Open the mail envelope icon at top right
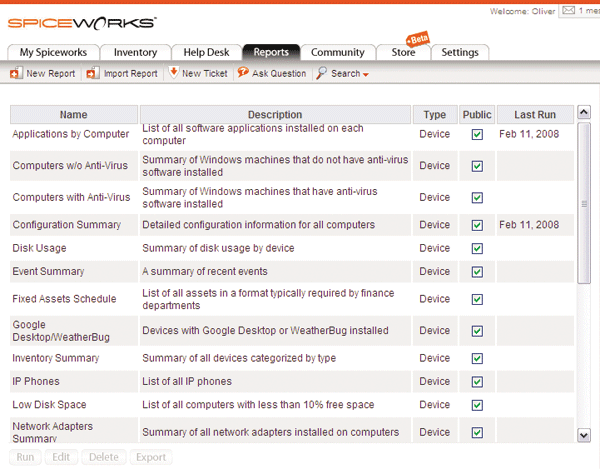The height and width of the screenshot is (469, 600). click(569, 11)
